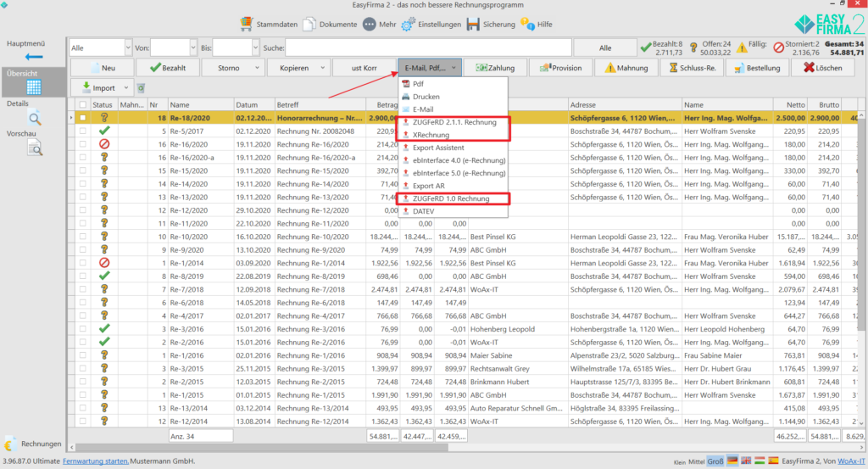Image resolution: width=868 pixels, height=469 pixels.
Task: Open Einstellungen gear settings
Action: (409, 25)
